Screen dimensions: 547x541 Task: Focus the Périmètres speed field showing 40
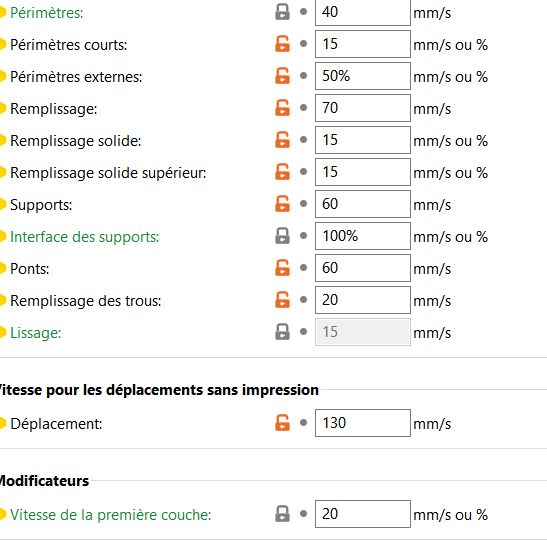coord(363,13)
